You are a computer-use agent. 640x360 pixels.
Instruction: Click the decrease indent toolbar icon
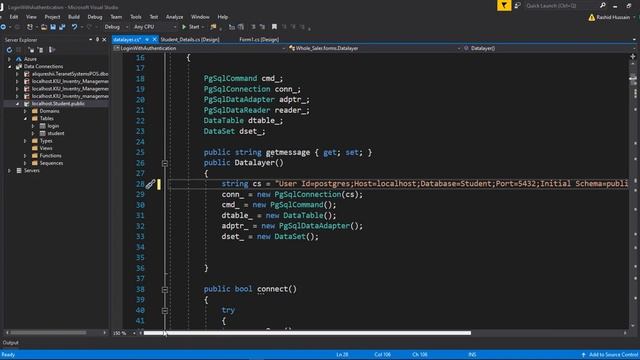pos(231,27)
